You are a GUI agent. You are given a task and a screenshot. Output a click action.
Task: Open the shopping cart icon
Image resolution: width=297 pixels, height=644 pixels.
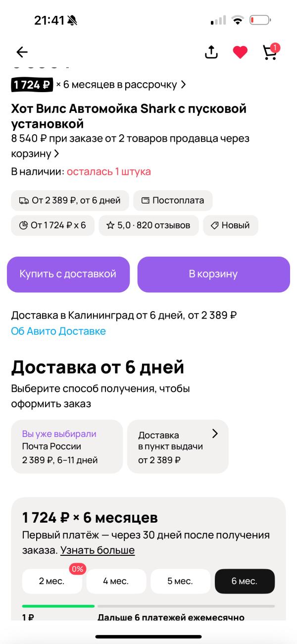(x=270, y=52)
